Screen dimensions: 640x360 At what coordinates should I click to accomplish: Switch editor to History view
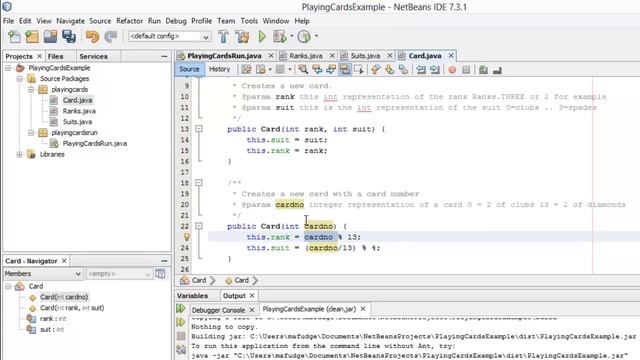tap(220, 69)
